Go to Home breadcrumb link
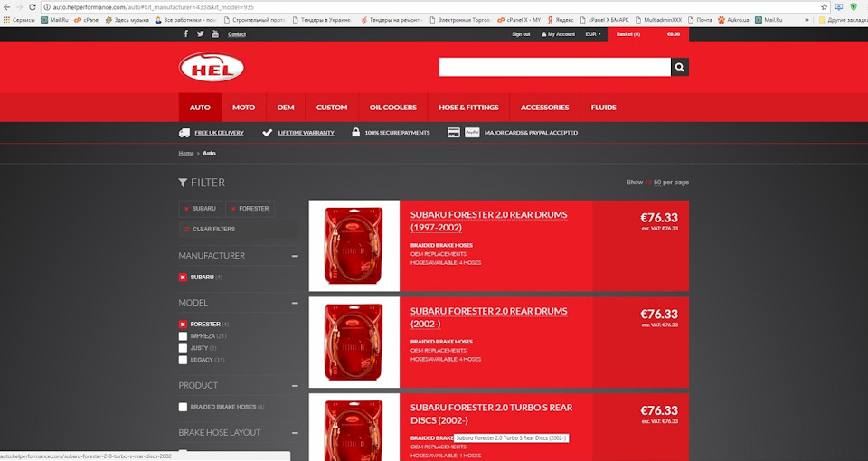 (x=186, y=154)
